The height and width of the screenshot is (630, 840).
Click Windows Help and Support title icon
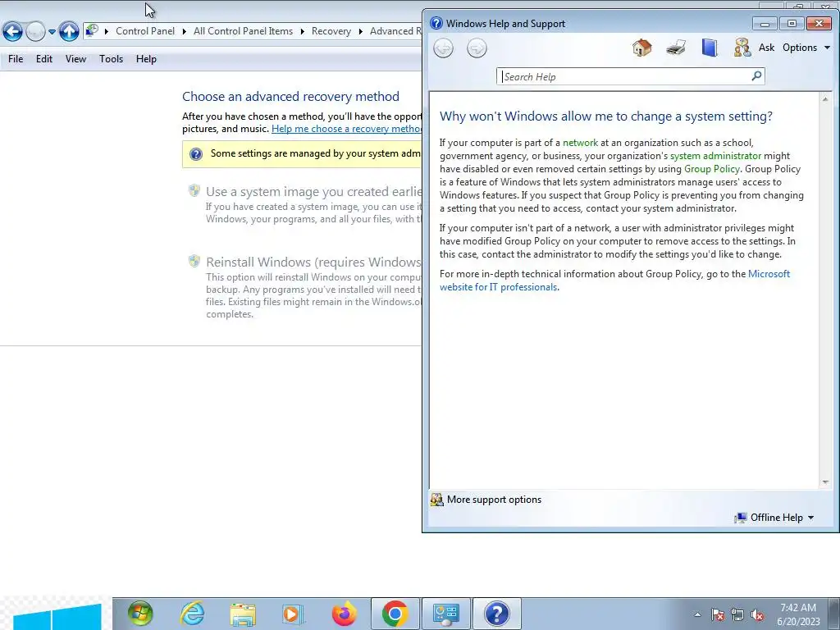tap(436, 23)
